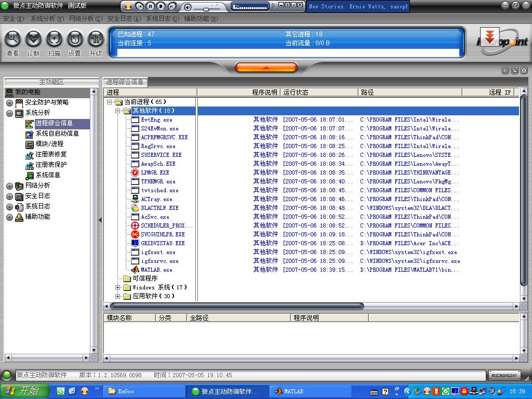Sort by the 路径 column header
The image size is (532, 399).
coord(410,92)
